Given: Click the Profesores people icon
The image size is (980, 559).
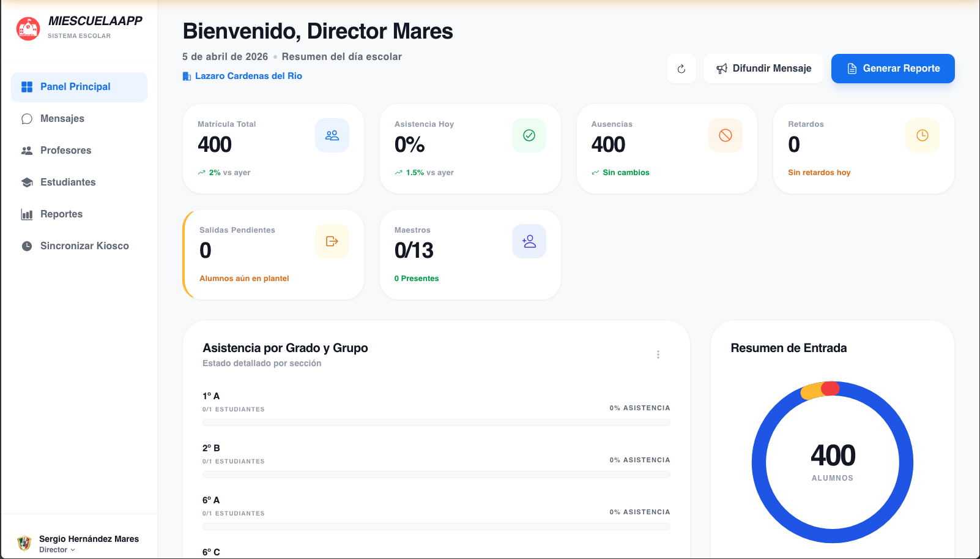Looking at the screenshot, I should [x=27, y=150].
